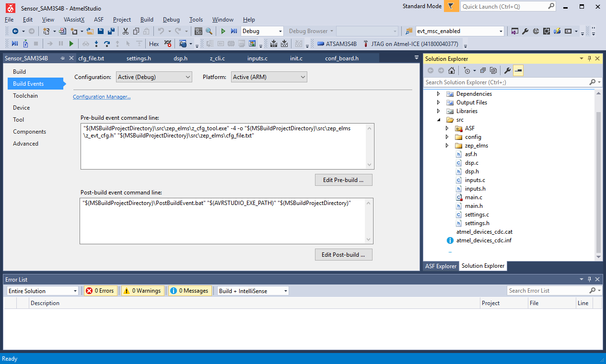Switch to the conf_board.h tab

tap(342, 58)
